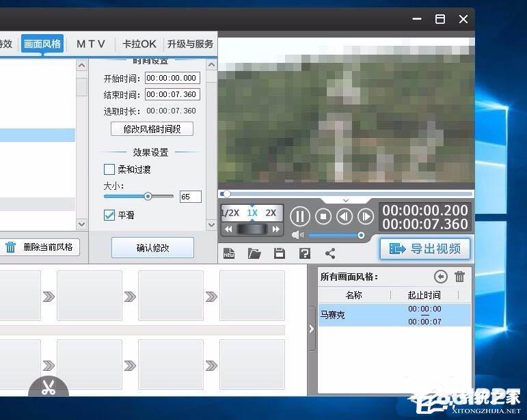Open a project with folder icon
Screen dimensions: 527x420
254,253
